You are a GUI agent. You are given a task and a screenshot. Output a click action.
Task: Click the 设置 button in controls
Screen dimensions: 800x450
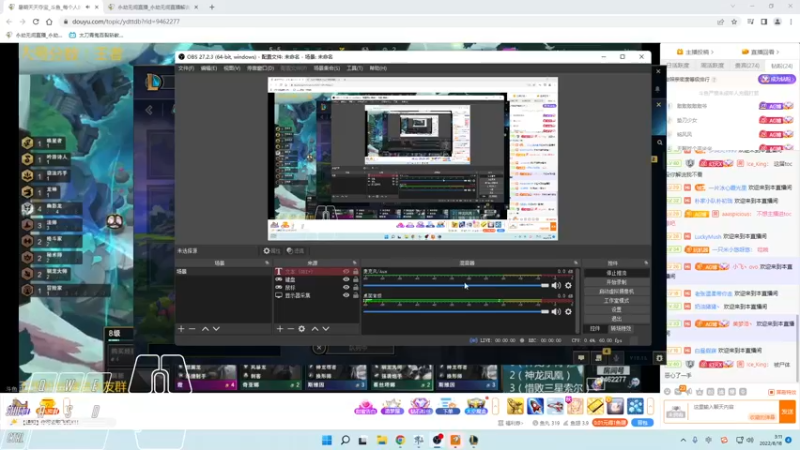point(616,309)
